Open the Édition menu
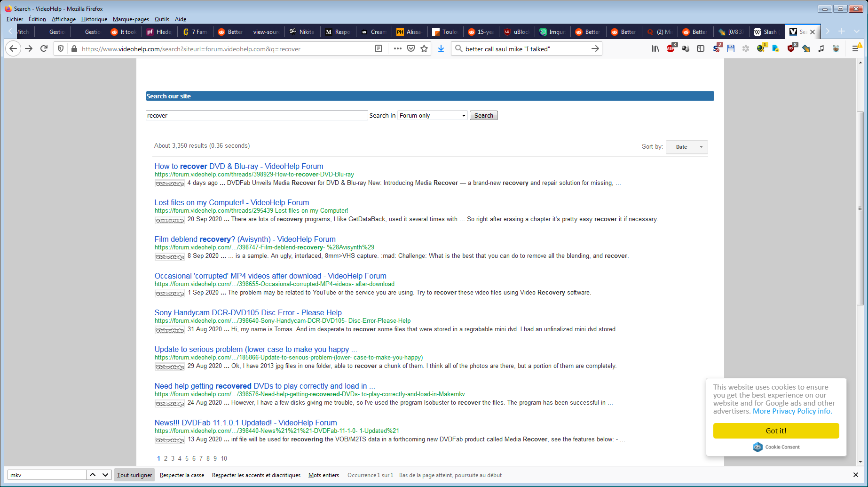 click(x=37, y=19)
